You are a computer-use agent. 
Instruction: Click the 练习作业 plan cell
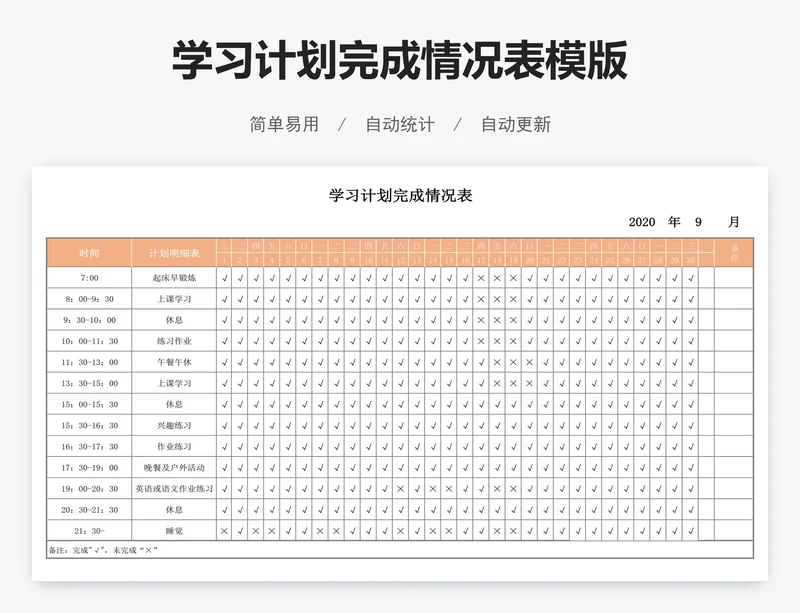click(174, 341)
